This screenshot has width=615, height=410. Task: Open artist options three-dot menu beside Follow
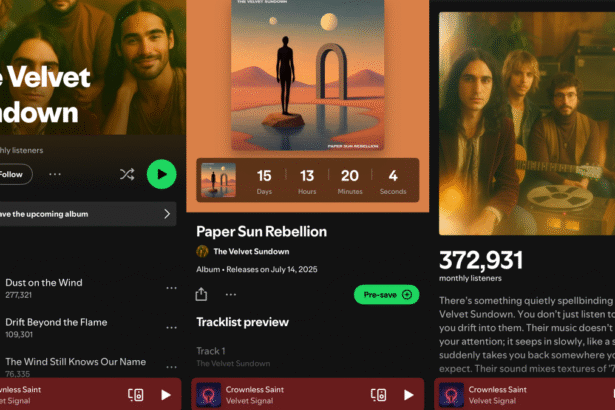(55, 174)
